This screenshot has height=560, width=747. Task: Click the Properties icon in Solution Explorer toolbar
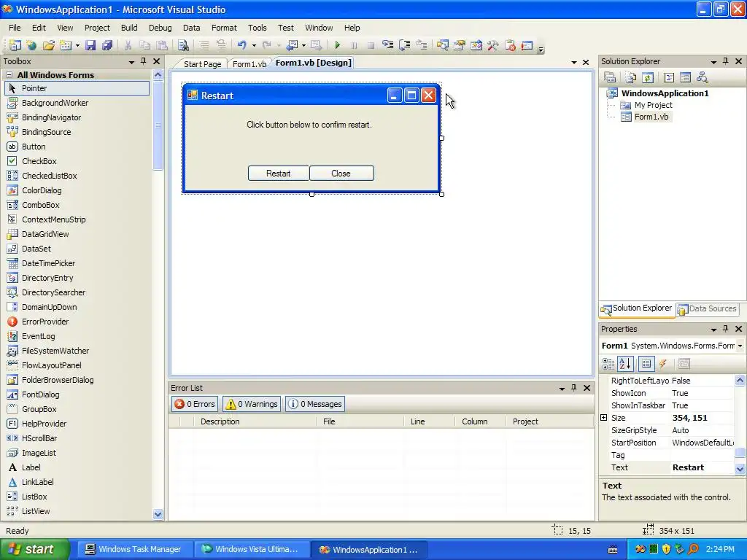click(x=610, y=77)
